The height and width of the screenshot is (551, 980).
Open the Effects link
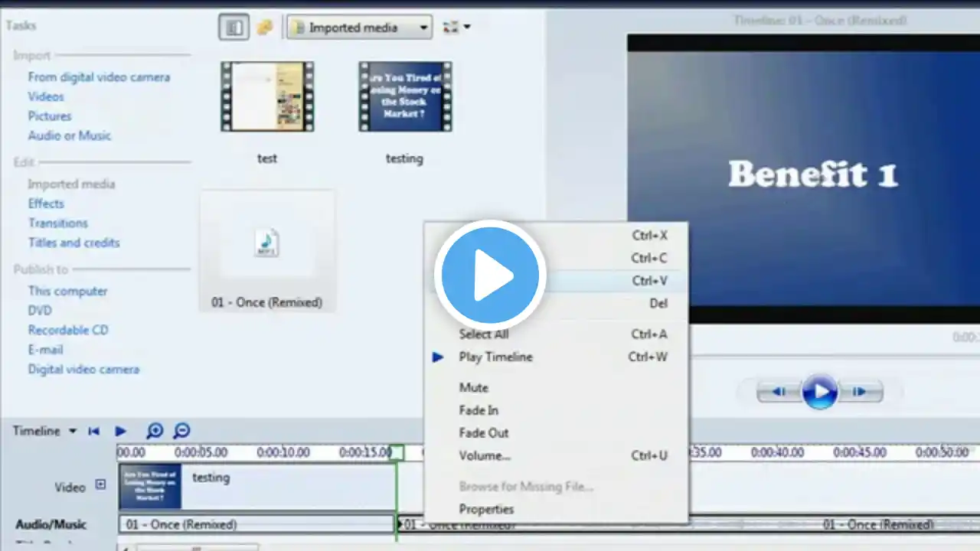click(46, 204)
